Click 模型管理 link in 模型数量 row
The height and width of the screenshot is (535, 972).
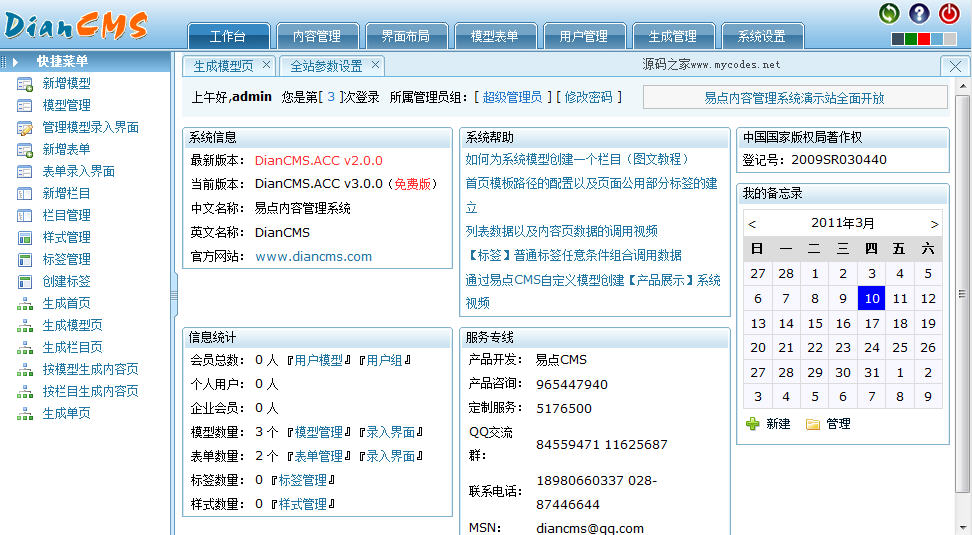pos(319,432)
